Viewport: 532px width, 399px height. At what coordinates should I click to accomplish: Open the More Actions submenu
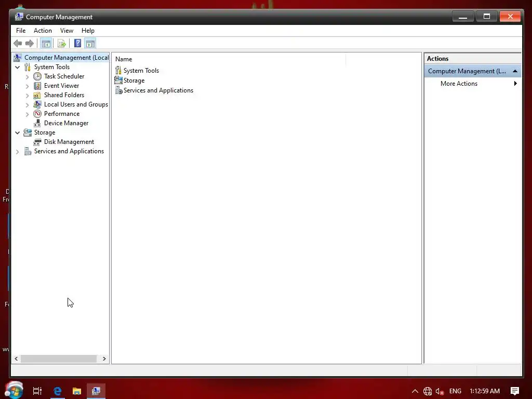coord(473,84)
